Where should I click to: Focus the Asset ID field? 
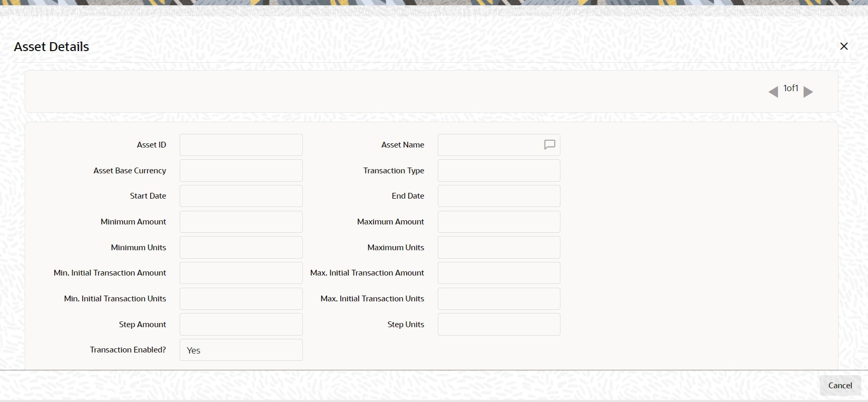coord(241,145)
